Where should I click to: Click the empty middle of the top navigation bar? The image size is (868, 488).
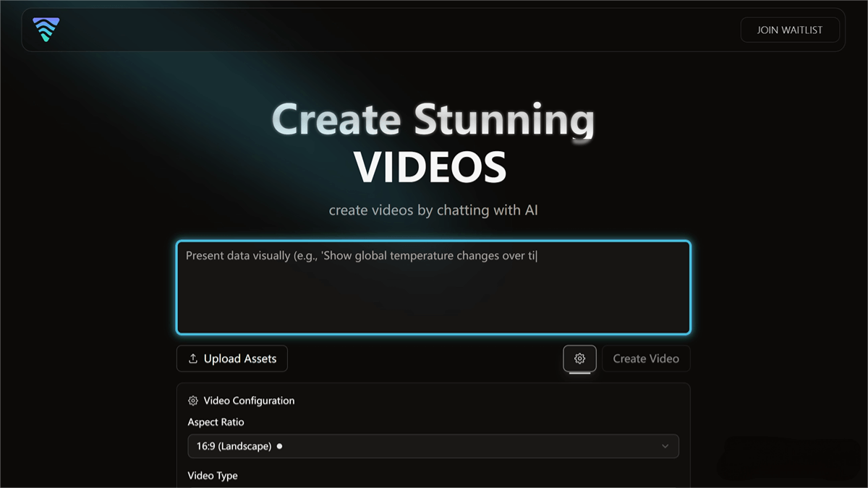[x=398, y=30]
